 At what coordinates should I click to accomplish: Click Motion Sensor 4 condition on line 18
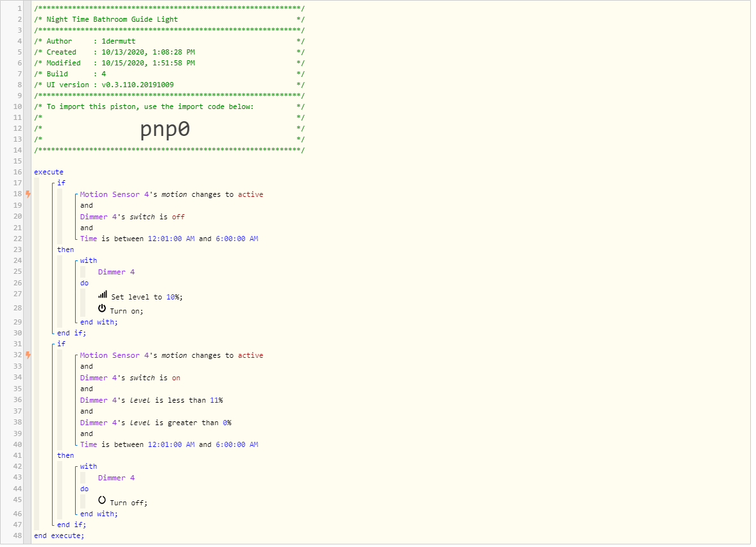[x=171, y=195]
